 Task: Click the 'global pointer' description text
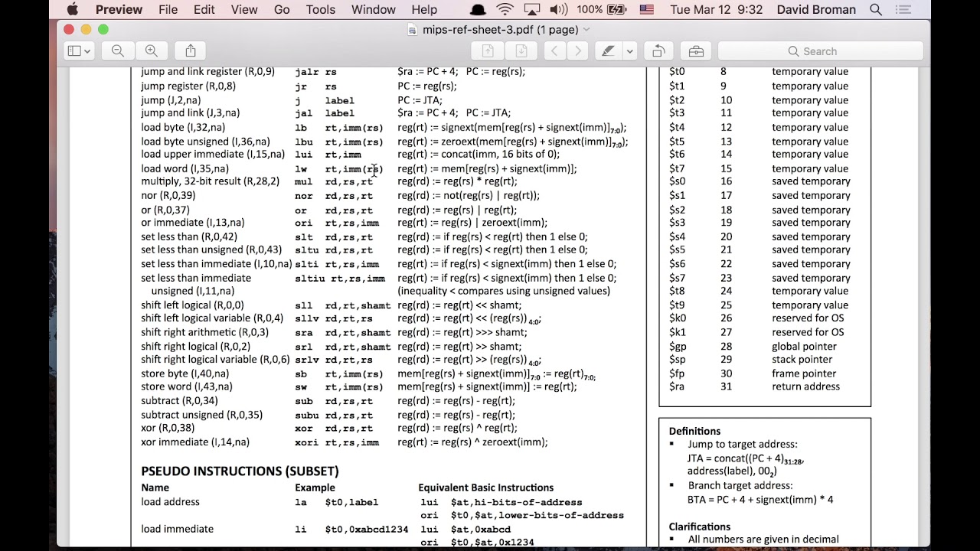pyautogui.click(x=804, y=347)
